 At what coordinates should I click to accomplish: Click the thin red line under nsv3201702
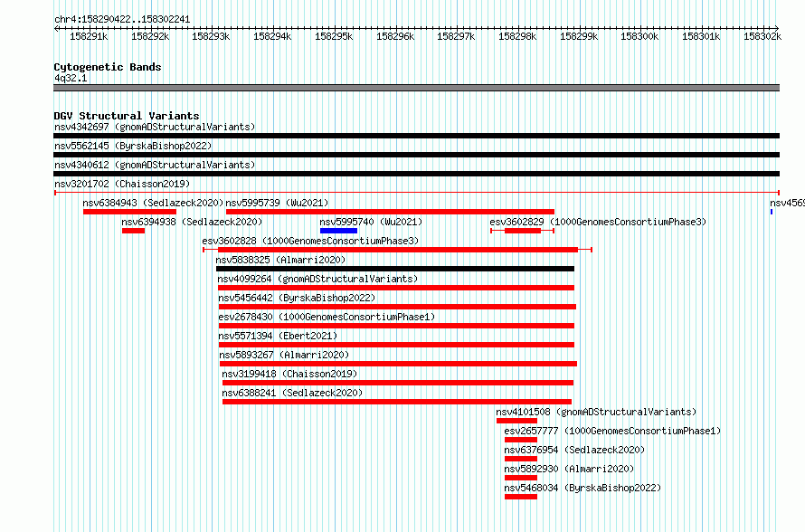click(x=416, y=193)
